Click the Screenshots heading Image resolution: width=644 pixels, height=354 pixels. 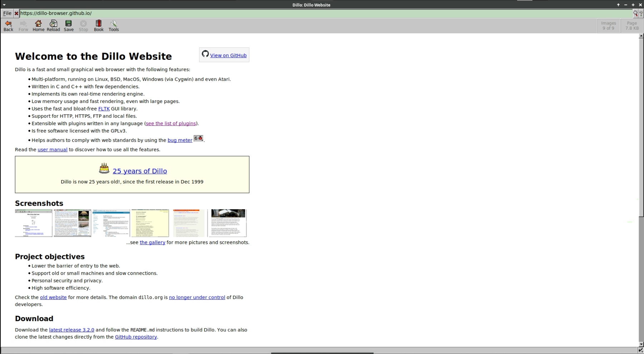39,203
